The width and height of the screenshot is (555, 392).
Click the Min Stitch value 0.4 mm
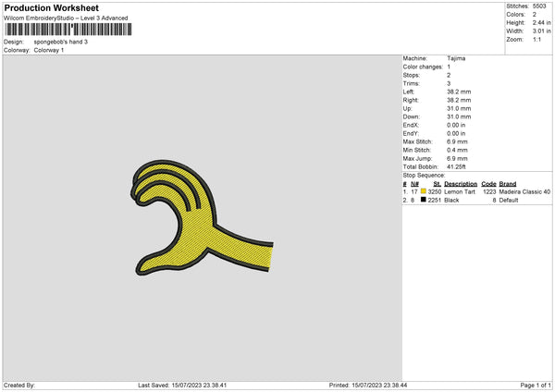point(457,150)
